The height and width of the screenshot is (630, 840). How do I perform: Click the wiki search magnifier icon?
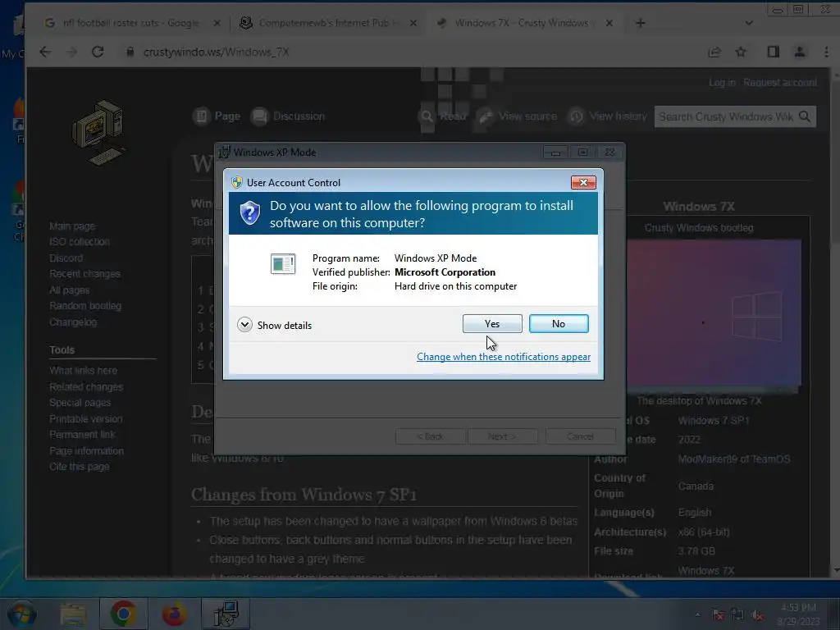(x=805, y=116)
